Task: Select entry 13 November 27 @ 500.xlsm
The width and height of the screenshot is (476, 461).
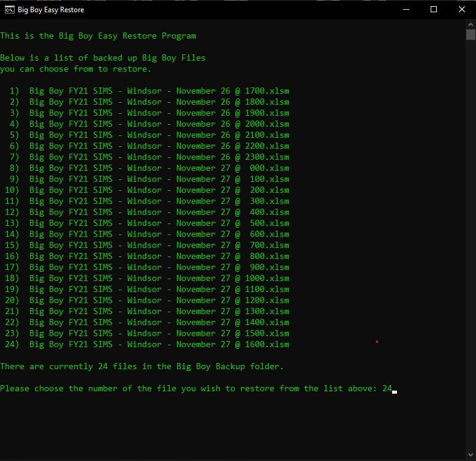Action: 147,223
